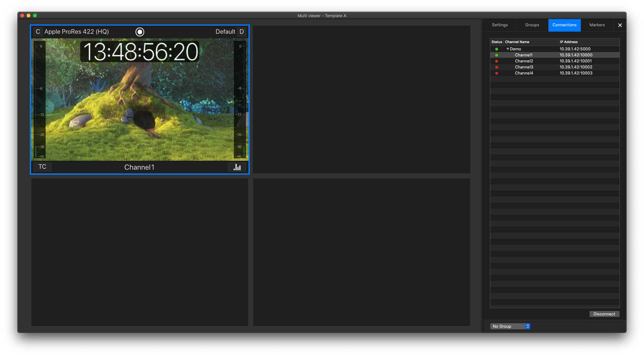Screen dimensions: 644x356
Task: Click the right audio level meter
Action: pyautogui.click(x=240, y=100)
